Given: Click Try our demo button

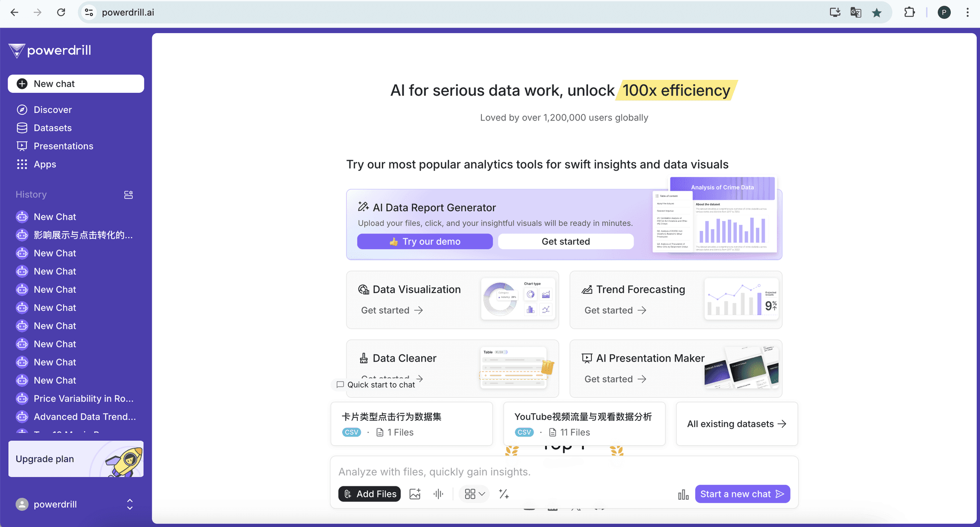Looking at the screenshot, I should click(424, 242).
